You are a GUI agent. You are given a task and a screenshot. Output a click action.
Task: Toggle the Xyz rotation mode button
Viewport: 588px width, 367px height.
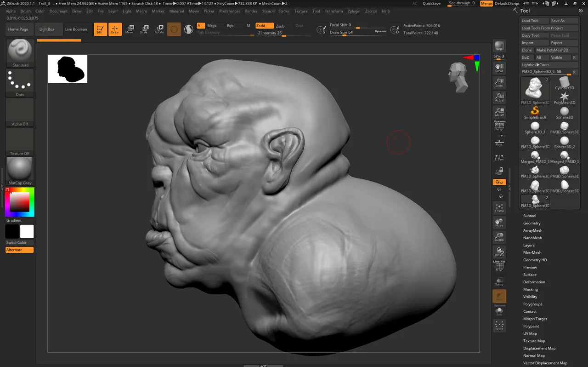coord(499,182)
